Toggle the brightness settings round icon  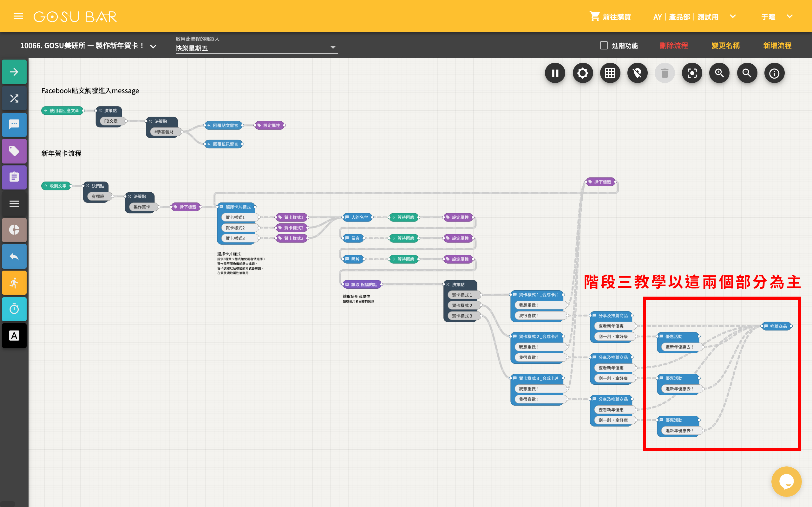[x=582, y=73]
